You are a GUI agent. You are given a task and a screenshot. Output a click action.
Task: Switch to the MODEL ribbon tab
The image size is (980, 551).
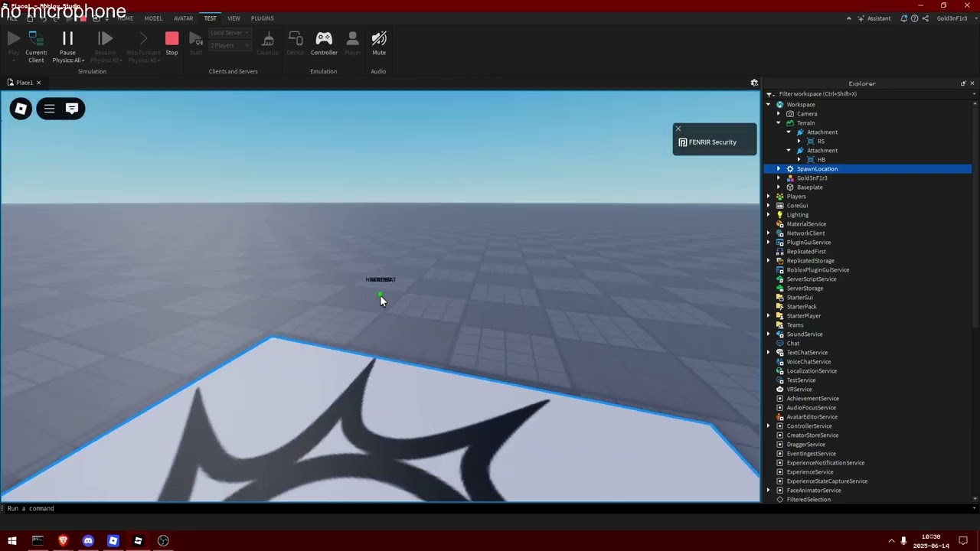(153, 18)
